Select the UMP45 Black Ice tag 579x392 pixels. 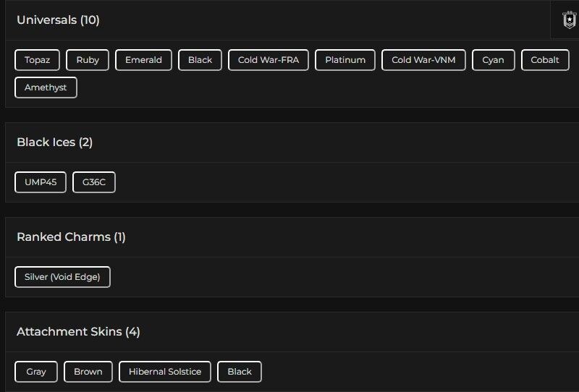(41, 182)
